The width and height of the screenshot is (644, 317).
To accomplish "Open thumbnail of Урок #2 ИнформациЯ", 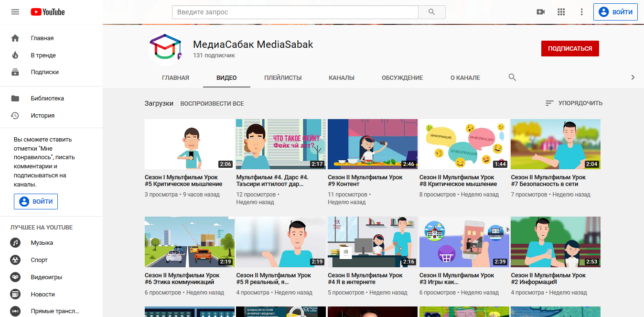I will pos(556,242).
